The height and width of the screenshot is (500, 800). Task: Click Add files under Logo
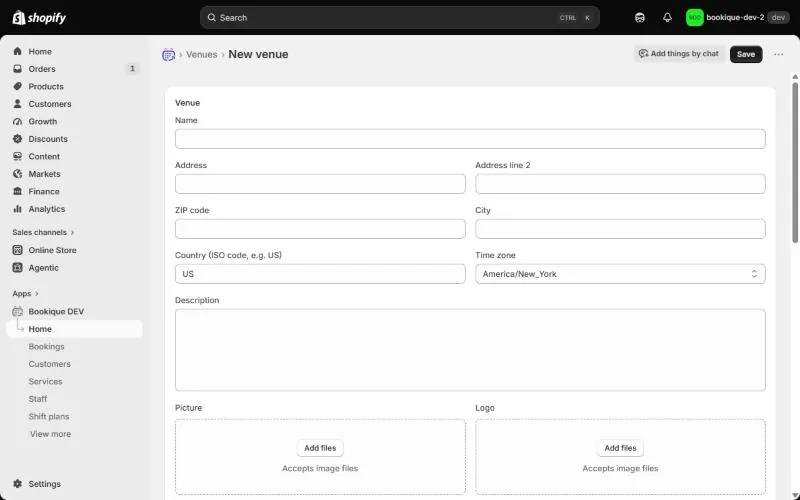[x=620, y=448]
